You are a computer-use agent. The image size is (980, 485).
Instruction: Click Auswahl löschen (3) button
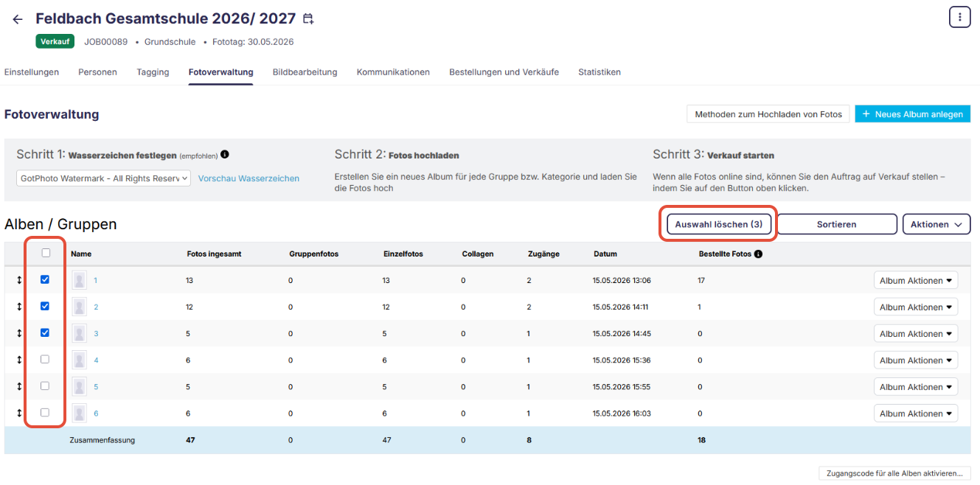[x=719, y=224]
